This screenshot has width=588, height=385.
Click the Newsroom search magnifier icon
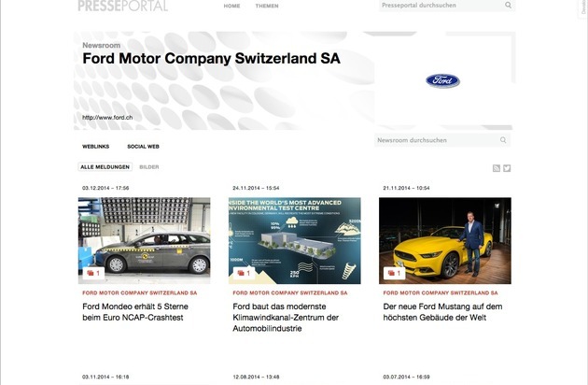[503, 140]
